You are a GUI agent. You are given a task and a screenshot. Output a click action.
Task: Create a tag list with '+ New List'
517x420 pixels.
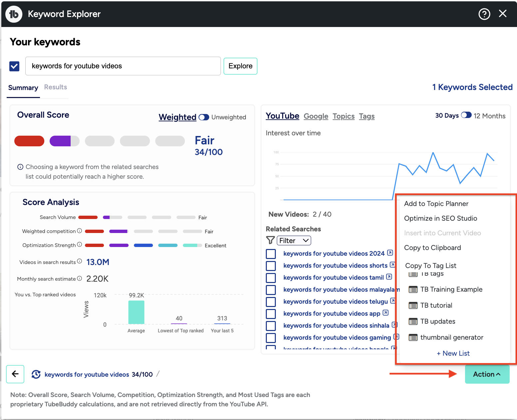pos(453,353)
